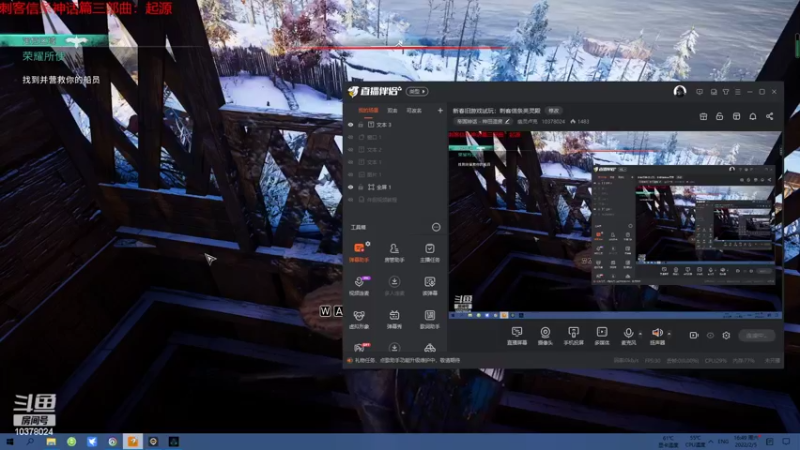Click room number 10378024 in header
The width and height of the screenshot is (800, 450).
pyautogui.click(x=553, y=121)
